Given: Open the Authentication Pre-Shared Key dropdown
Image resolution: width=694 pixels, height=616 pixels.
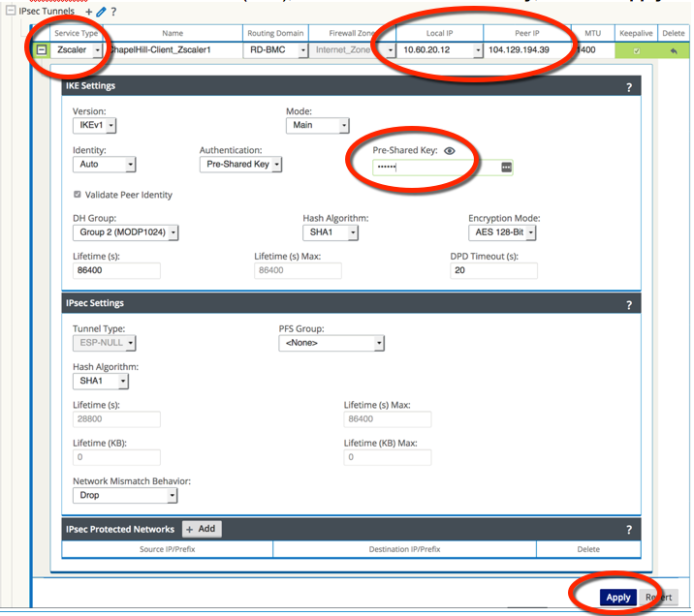Looking at the screenshot, I should pyautogui.click(x=240, y=164).
